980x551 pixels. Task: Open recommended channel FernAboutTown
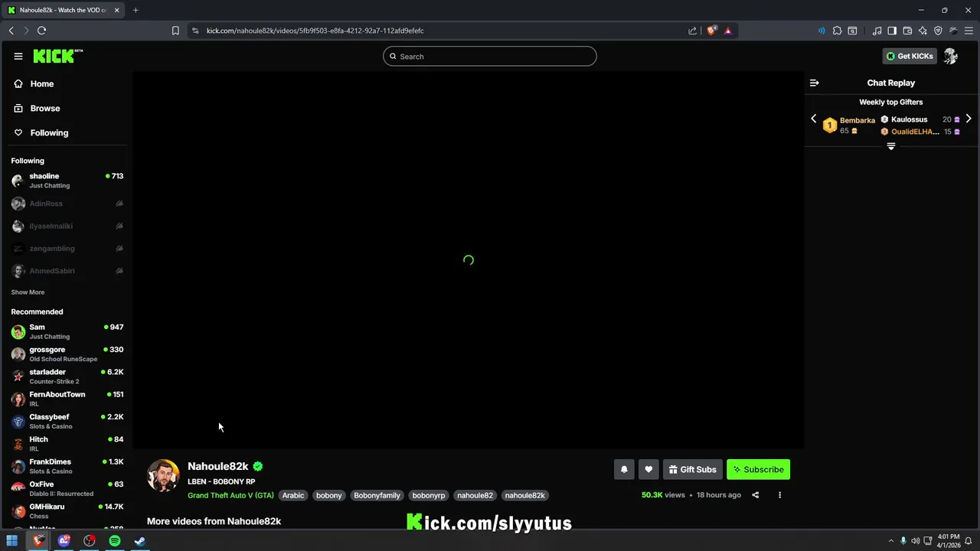tap(67, 399)
